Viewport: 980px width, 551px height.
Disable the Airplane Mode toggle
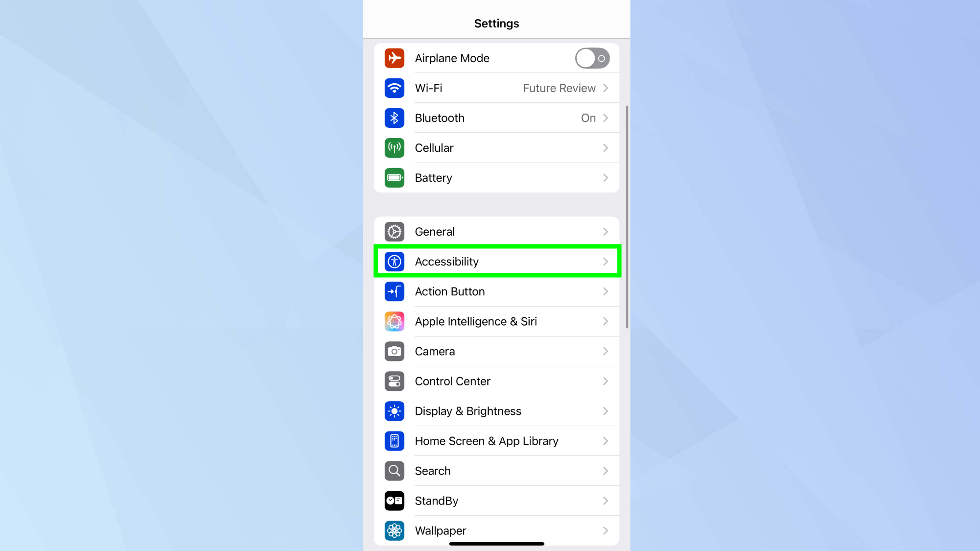click(591, 58)
